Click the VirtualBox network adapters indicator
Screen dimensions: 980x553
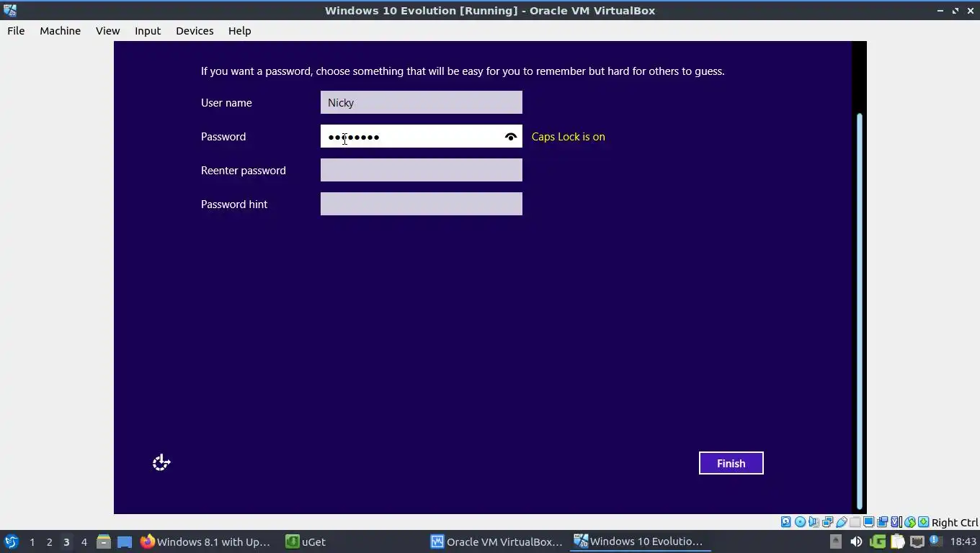[x=827, y=522]
